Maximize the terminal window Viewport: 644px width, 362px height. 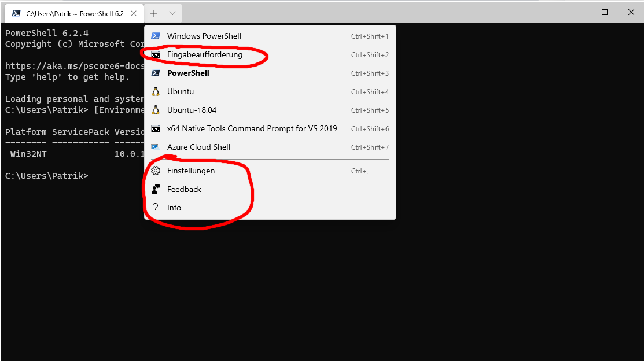[x=605, y=12]
